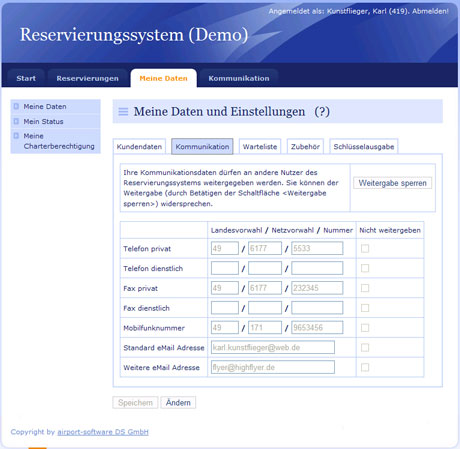This screenshot has width=460, height=449.
Task: Click Abmelden! to log out
Action: coord(430,11)
